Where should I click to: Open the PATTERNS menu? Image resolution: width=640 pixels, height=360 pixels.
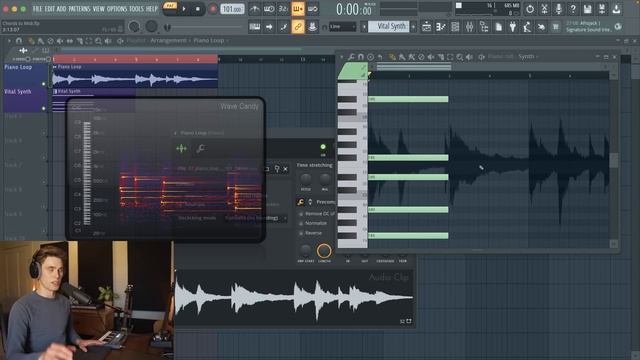tap(79, 9)
